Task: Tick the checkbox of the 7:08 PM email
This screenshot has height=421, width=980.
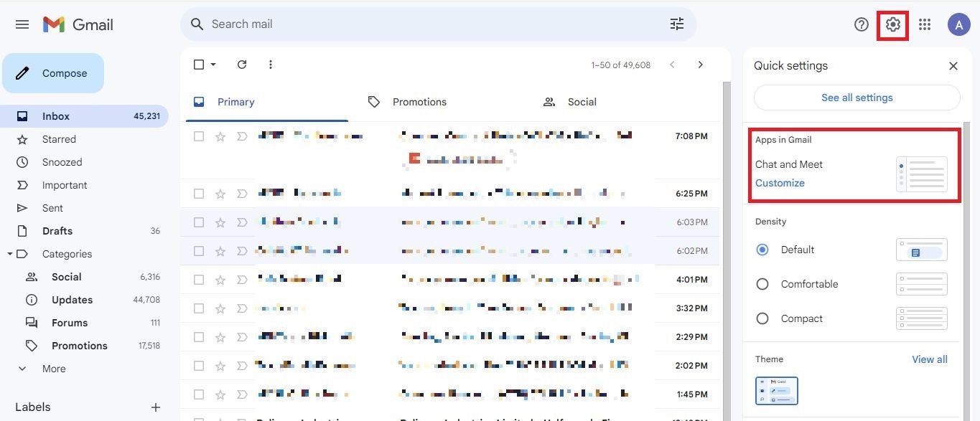Action: tap(199, 136)
